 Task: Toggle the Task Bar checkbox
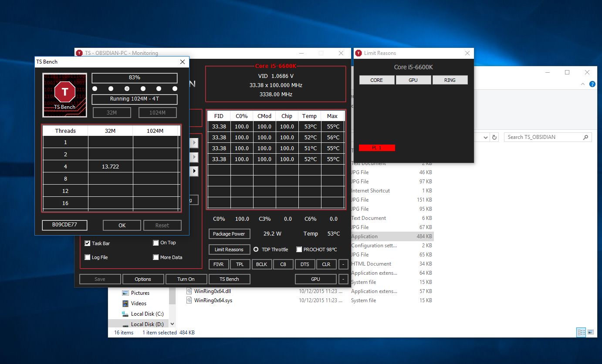tap(88, 243)
